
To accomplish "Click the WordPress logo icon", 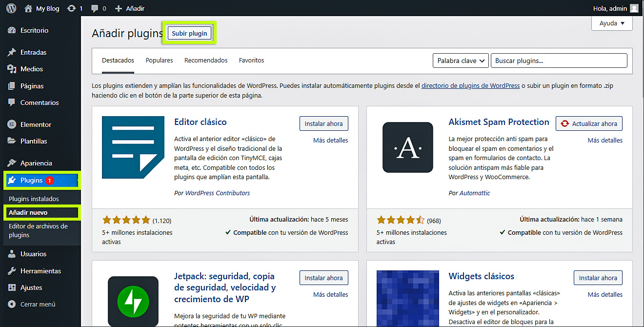I will [x=11, y=8].
